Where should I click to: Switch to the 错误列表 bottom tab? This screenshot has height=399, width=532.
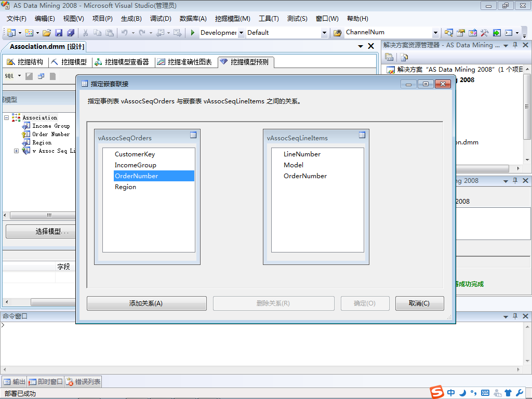(x=83, y=382)
